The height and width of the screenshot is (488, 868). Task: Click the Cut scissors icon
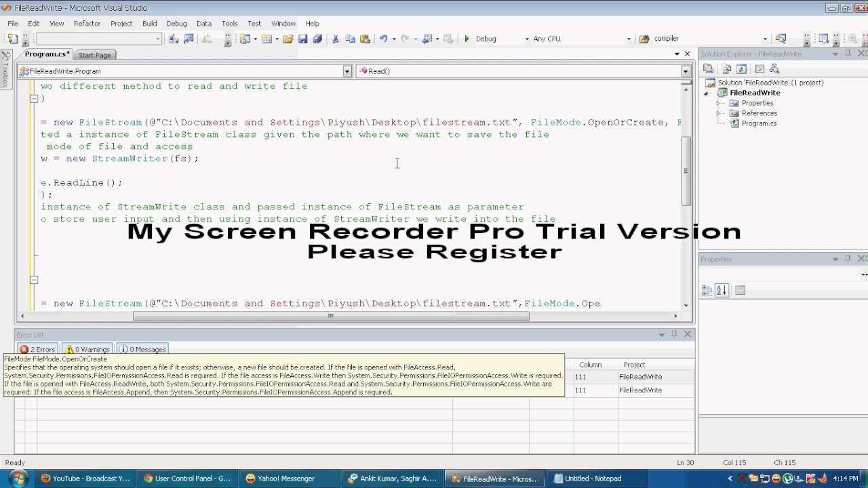pyautogui.click(x=335, y=39)
